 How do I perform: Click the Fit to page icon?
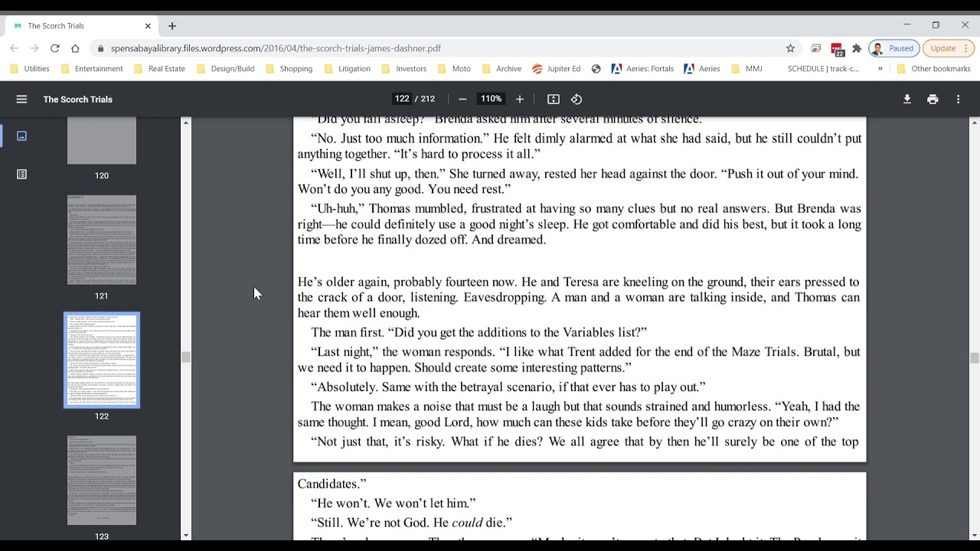pyautogui.click(x=554, y=99)
